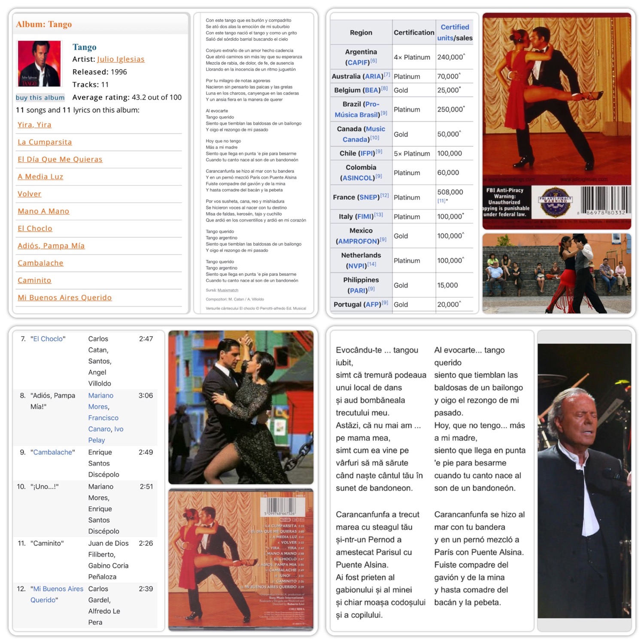Select the street tango dancers photo
This screenshot has height=644, width=644.
tap(557, 273)
